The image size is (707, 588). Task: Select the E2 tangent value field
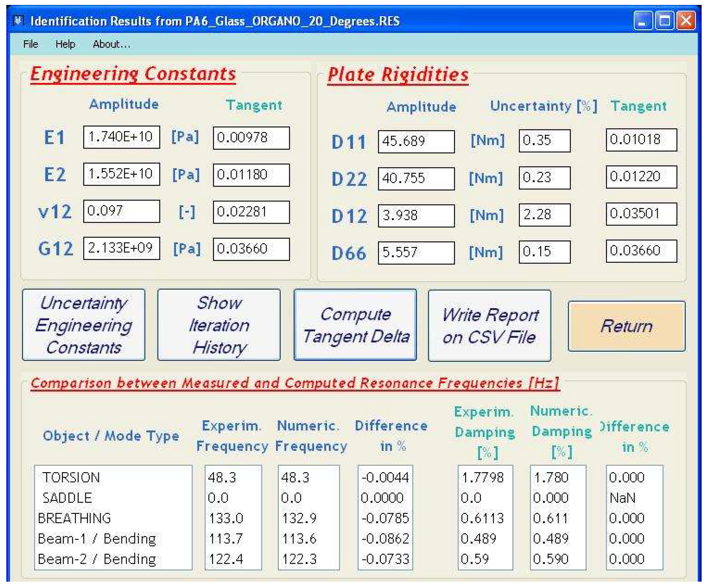[x=251, y=175]
